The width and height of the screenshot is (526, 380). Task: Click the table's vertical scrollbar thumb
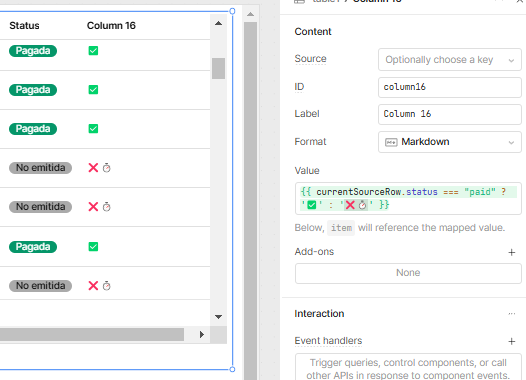(218, 68)
